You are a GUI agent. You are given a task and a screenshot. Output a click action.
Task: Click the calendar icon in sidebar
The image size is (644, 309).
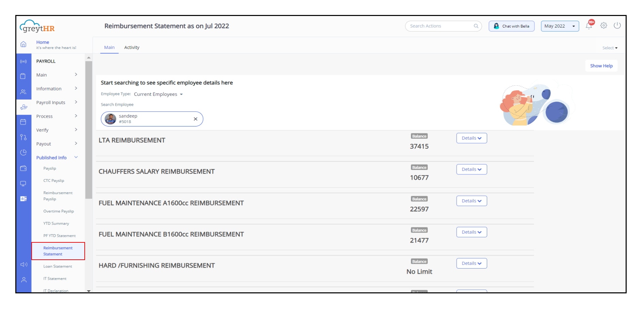coord(23,122)
